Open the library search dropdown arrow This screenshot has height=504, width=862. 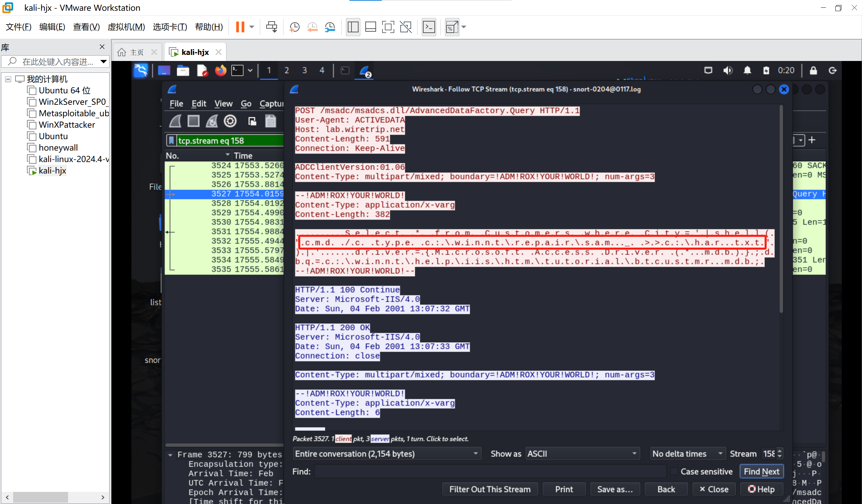pyautogui.click(x=103, y=62)
